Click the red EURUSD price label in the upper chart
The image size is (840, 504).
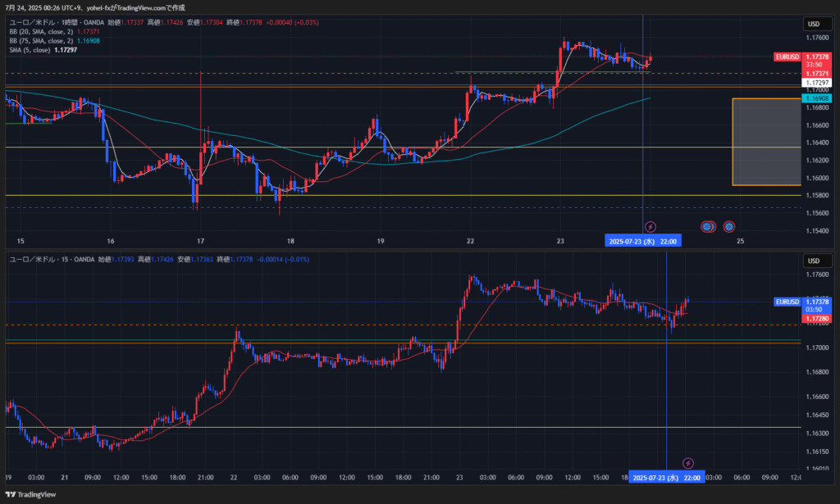[787, 57]
